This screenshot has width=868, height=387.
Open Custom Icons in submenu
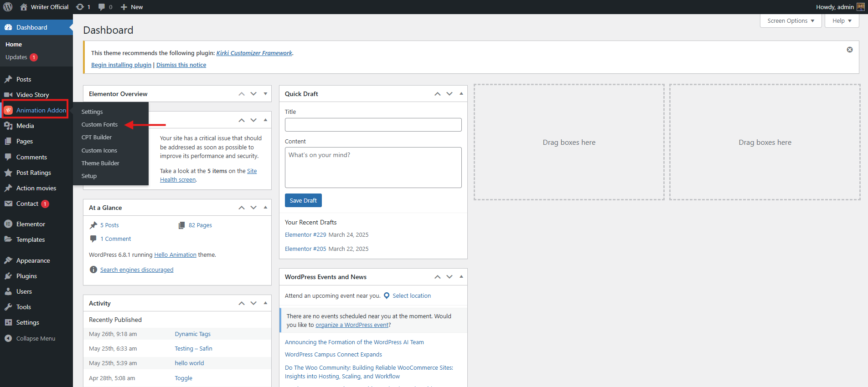pos(99,150)
